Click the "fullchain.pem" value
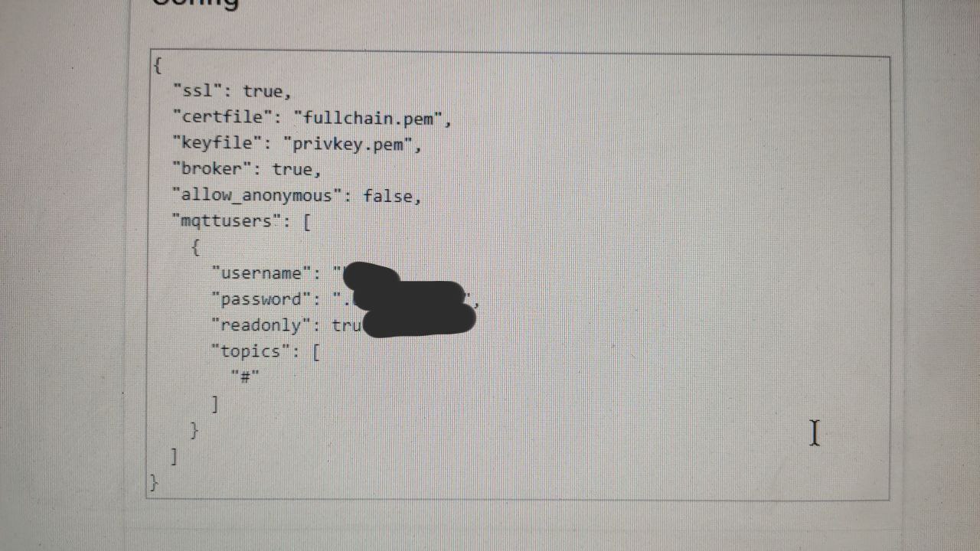 point(372,118)
